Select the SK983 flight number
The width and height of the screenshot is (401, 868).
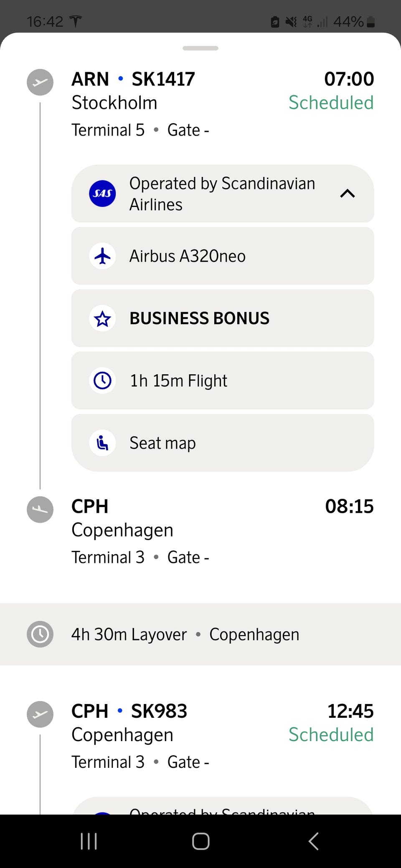(159, 711)
